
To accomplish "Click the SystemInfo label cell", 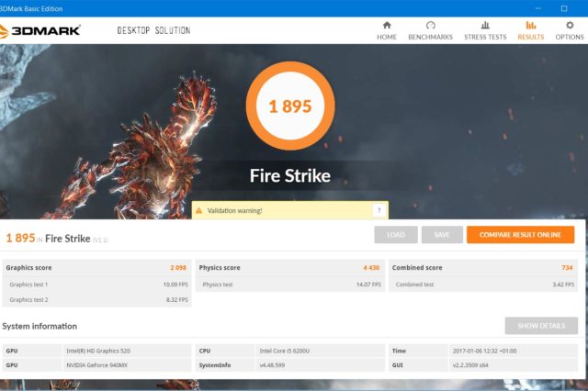I will pos(225,365).
